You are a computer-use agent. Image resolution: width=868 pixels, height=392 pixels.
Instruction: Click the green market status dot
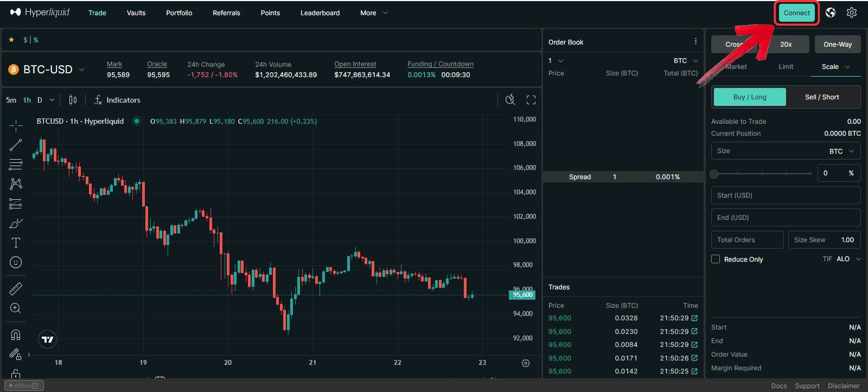pyautogui.click(x=137, y=121)
